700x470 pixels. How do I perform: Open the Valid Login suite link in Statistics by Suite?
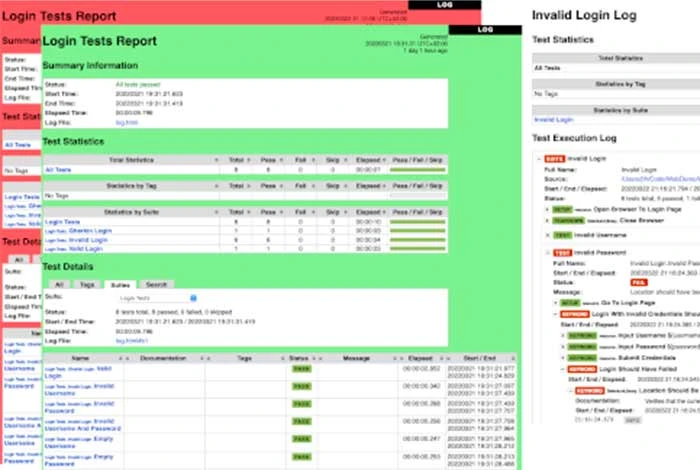coord(86,249)
